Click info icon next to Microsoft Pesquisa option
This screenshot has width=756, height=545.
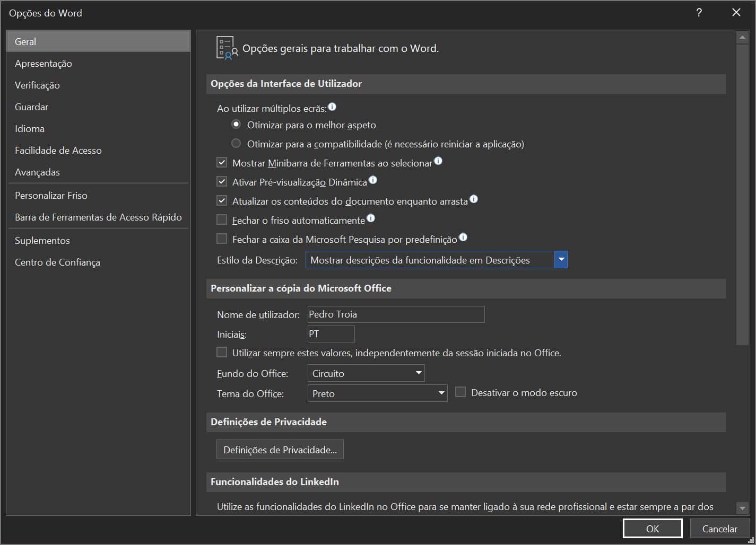pos(463,238)
